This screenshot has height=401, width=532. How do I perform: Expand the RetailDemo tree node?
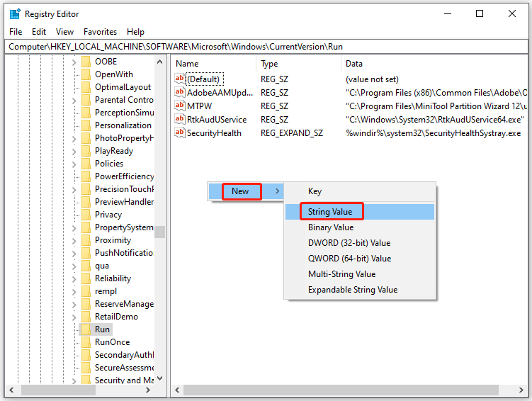[74, 317]
